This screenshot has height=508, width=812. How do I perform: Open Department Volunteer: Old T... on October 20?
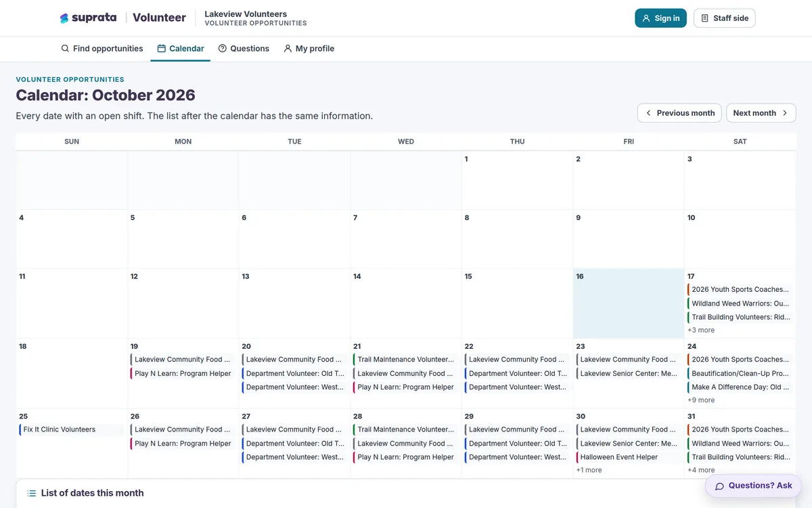click(x=294, y=374)
